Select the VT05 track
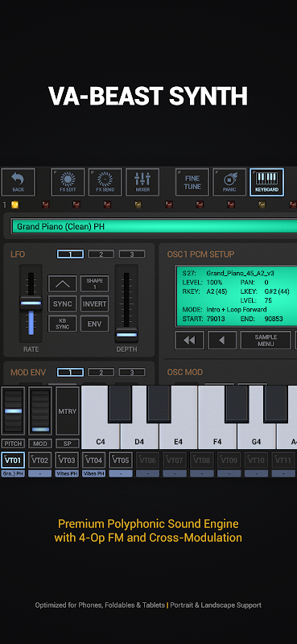The image size is (297, 644). (122, 460)
